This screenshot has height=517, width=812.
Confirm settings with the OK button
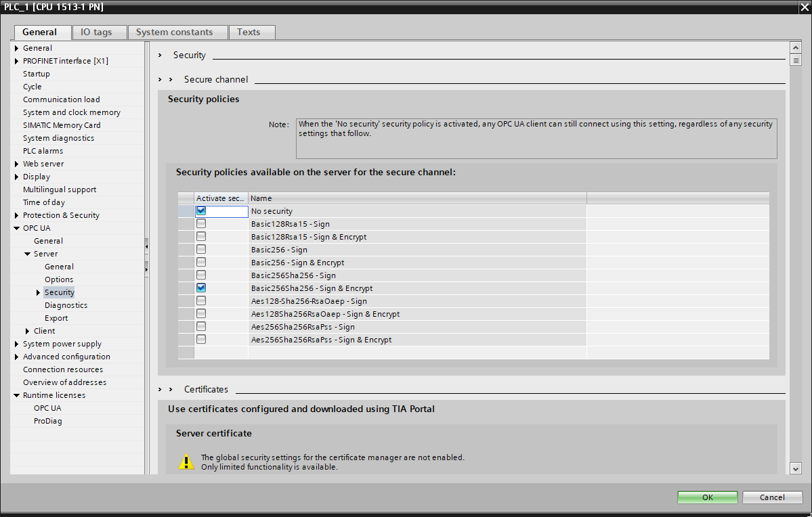(708, 497)
